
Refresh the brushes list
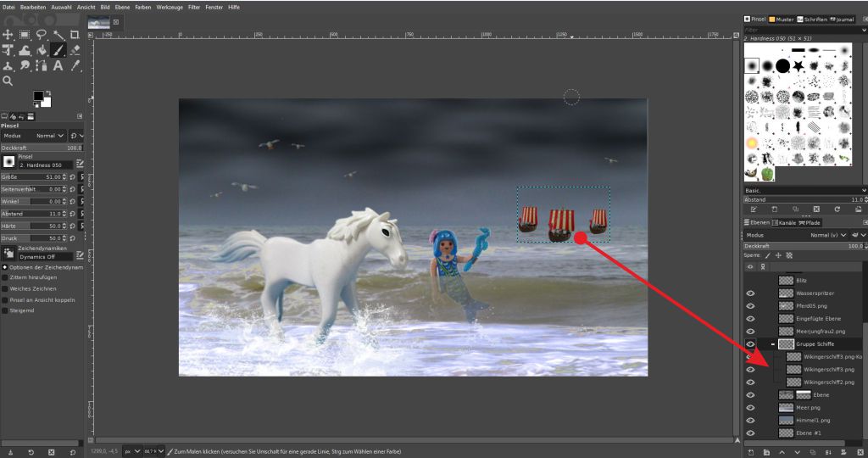[837, 209]
